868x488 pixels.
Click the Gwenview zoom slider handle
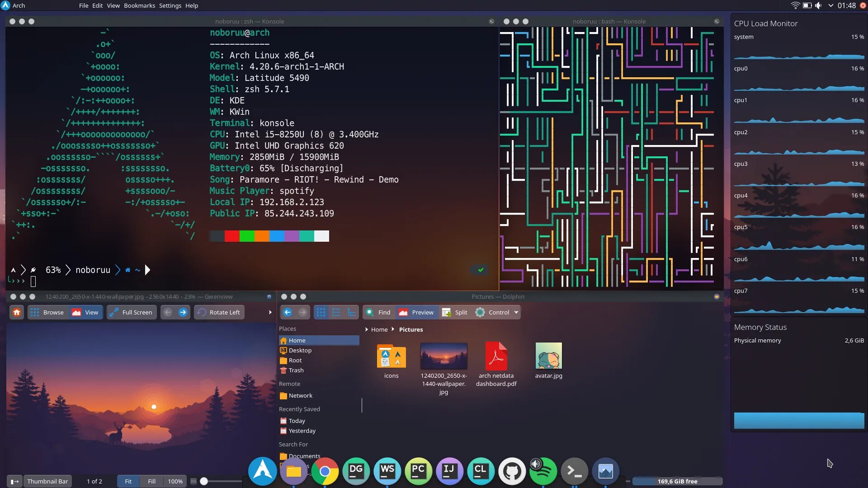(204, 481)
